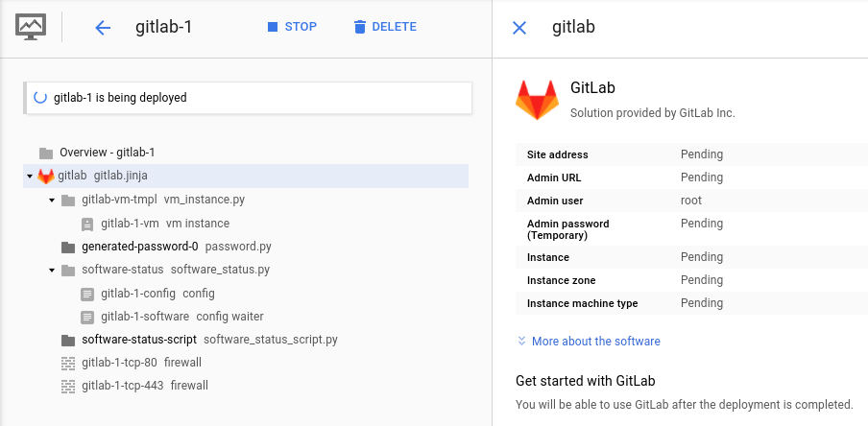Stop the gitlab-1 deployment
The height and width of the screenshot is (426, 868).
292,27
